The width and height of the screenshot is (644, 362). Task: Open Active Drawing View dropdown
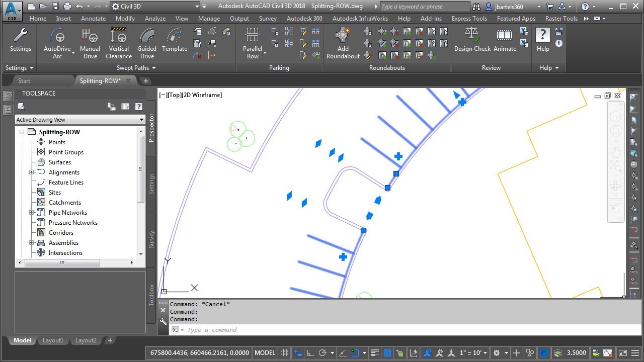tap(80, 120)
